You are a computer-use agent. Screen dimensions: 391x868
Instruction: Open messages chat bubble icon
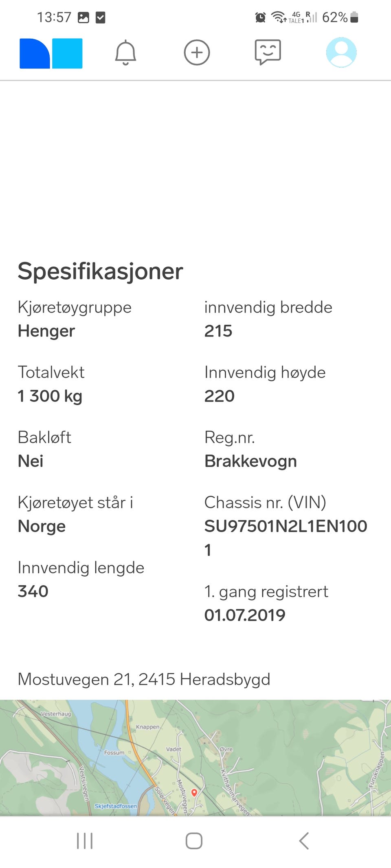click(x=268, y=52)
